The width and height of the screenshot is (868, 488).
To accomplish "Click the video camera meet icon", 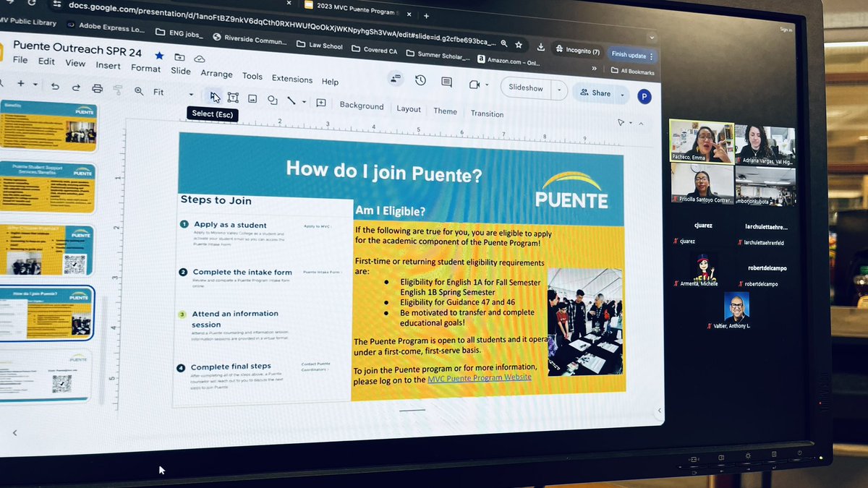I will click(x=475, y=85).
